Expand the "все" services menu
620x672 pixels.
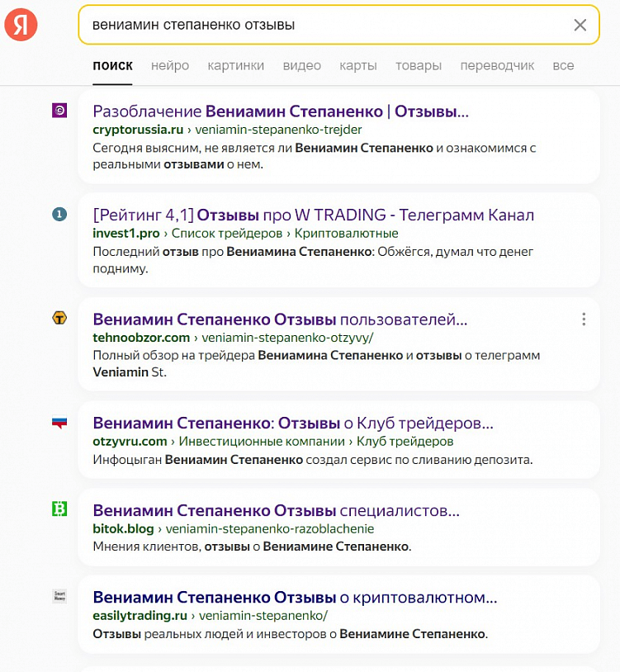point(563,65)
